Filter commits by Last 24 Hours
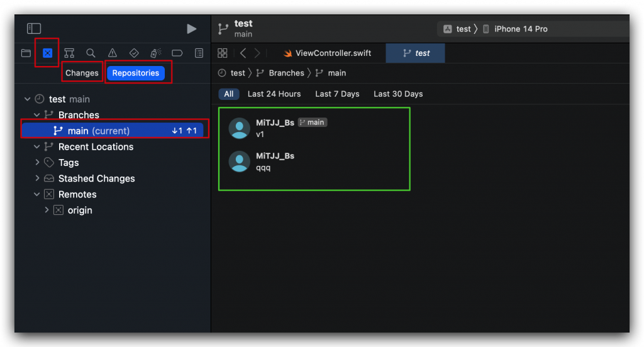This screenshot has width=644, height=347. point(274,94)
